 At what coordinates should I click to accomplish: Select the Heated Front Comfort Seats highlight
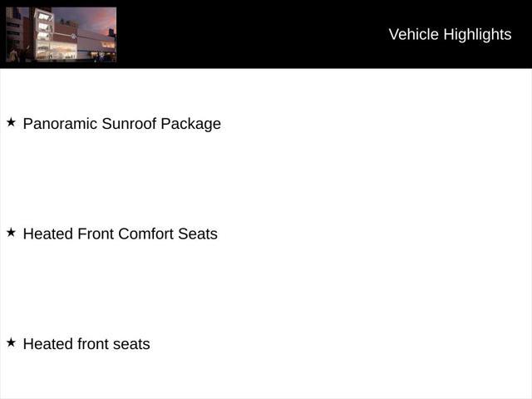click(120, 234)
